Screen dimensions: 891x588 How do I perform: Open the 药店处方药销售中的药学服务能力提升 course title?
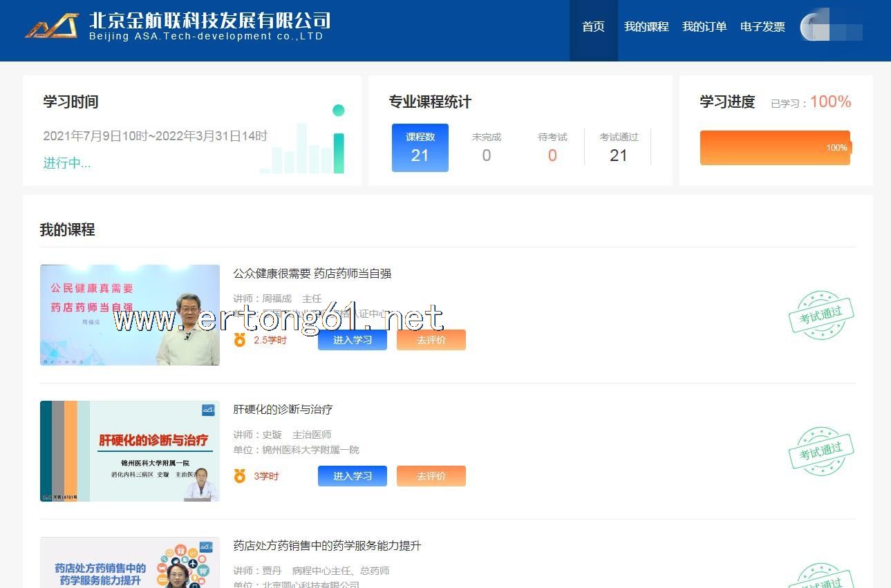(327, 546)
